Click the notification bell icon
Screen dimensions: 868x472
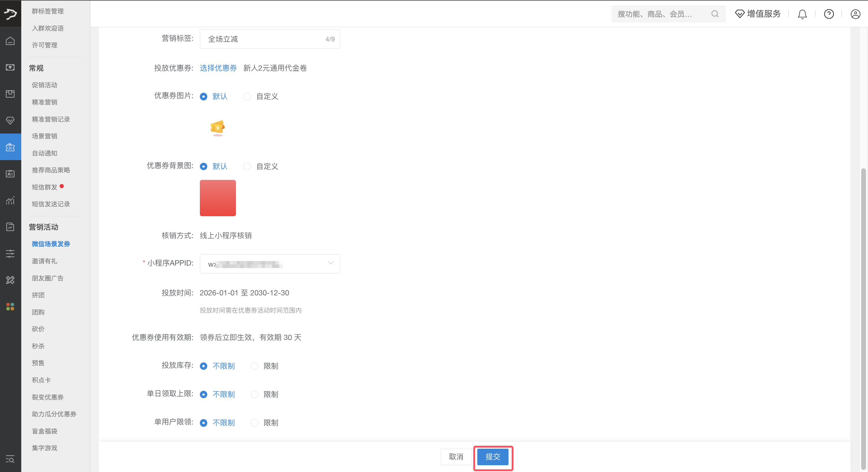point(802,14)
